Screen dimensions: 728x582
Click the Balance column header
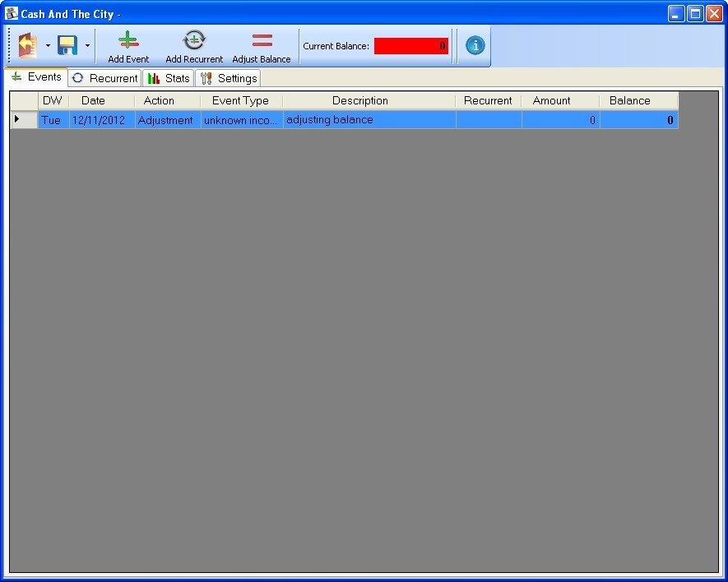coord(629,100)
